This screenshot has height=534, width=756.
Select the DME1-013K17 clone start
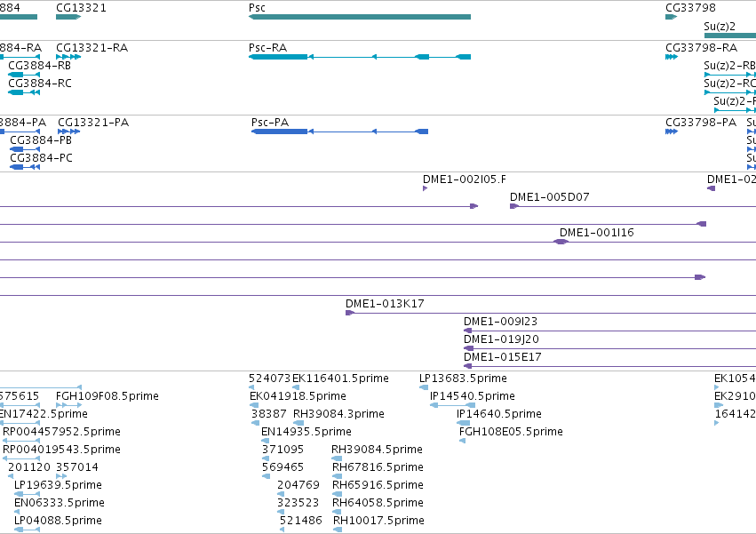pos(350,313)
